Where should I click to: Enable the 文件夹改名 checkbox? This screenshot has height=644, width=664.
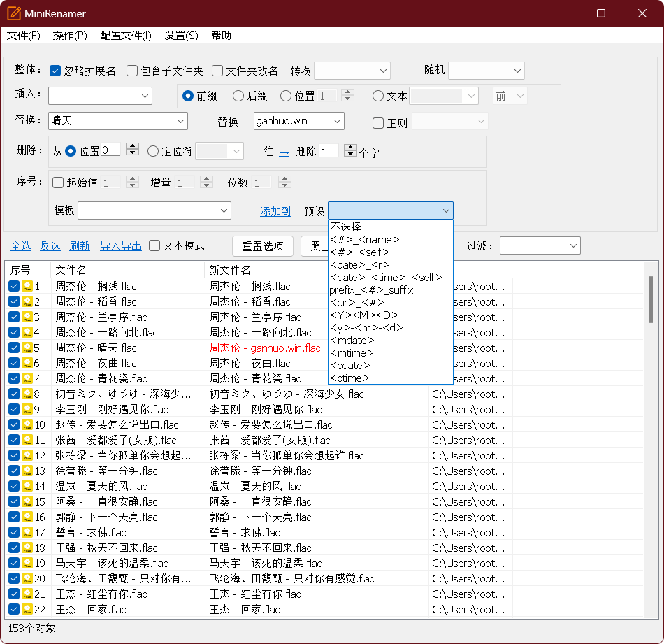(217, 71)
